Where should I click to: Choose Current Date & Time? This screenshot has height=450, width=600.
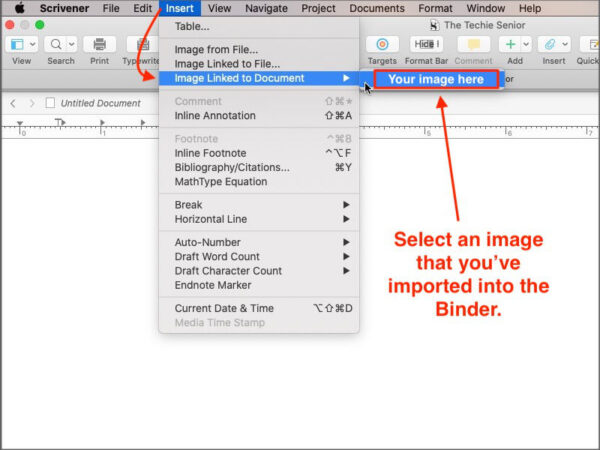point(259,308)
